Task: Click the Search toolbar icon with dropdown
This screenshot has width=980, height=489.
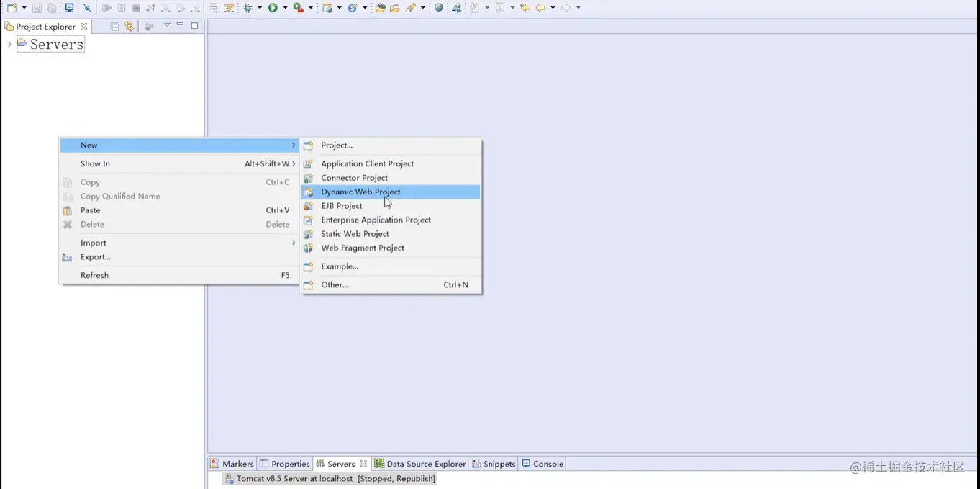Action: pyautogui.click(x=411, y=8)
